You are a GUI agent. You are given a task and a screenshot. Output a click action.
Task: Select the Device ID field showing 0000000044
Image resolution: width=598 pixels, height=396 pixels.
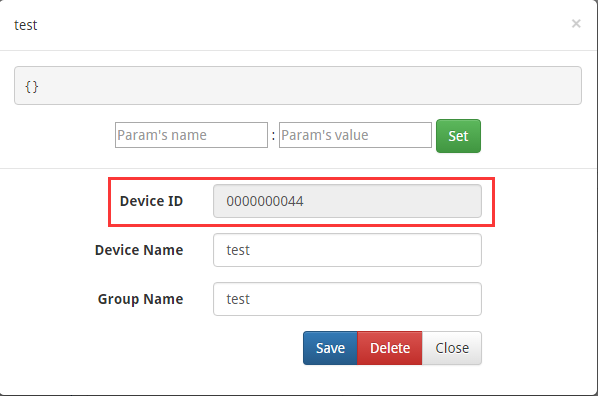pos(347,201)
